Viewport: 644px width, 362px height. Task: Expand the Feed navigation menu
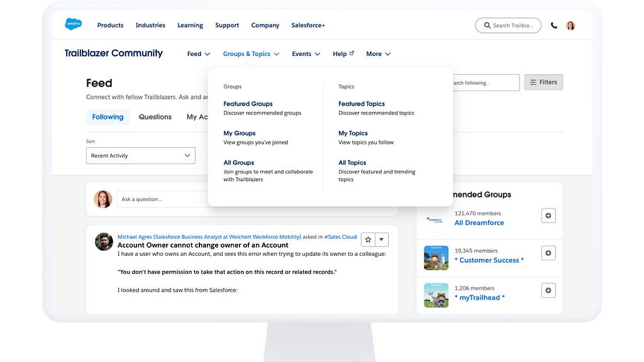(x=198, y=54)
